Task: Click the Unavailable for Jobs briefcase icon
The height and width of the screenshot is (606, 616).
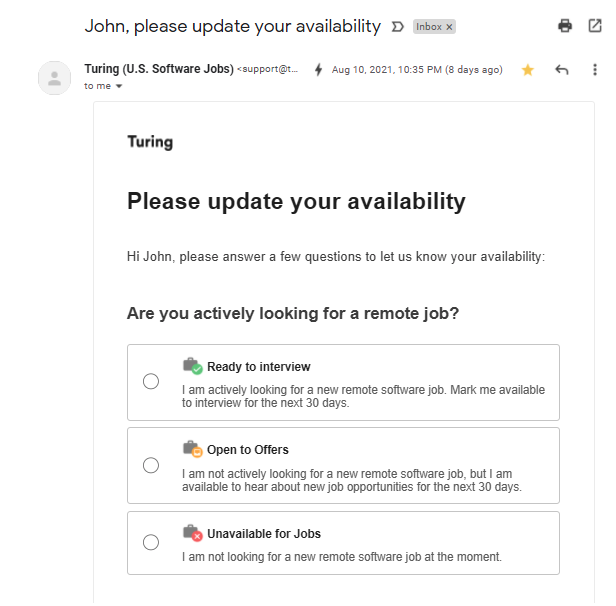Action: pos(192,533)
